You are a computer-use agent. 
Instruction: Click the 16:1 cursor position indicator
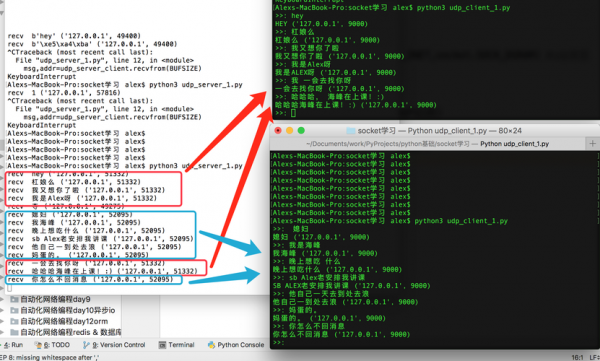pos(577,357)
